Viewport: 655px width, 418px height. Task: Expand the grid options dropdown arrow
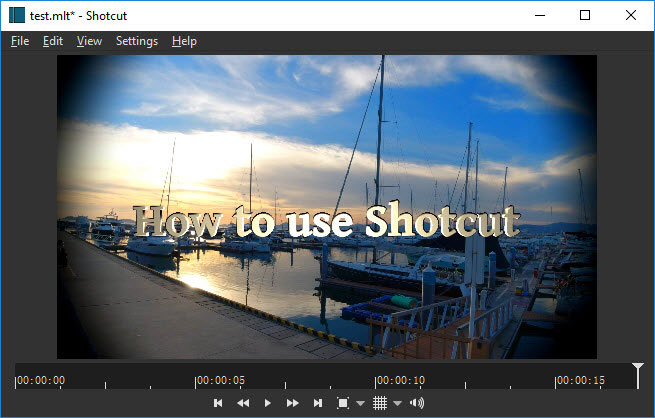tap(397, 404)
